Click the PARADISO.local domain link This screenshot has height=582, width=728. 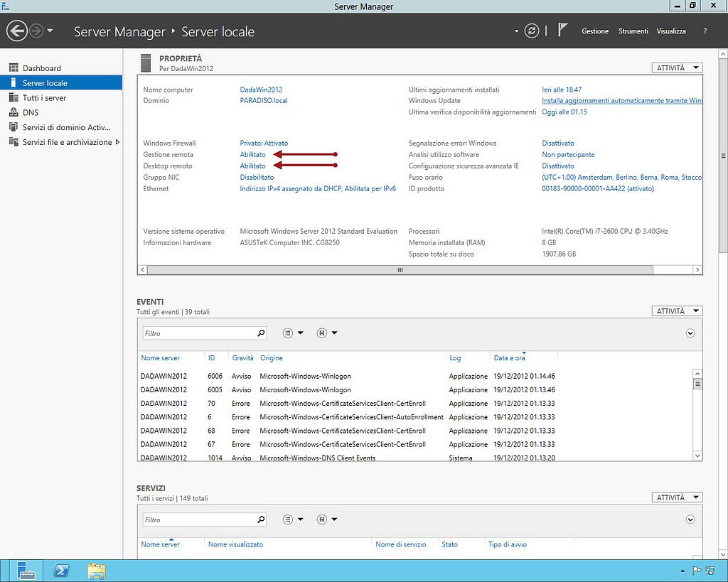click(264, 100)
